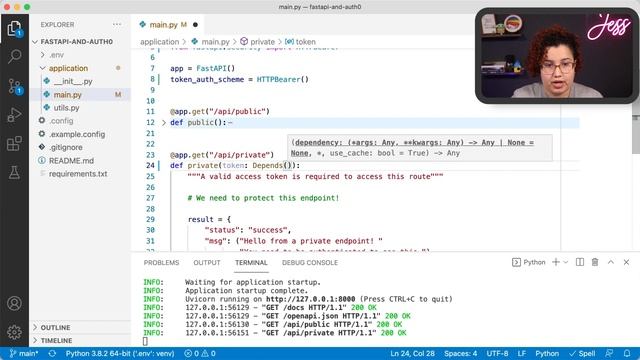This screenshot has width=640, height=360.
Task: Open the Testing flask view
Action: click(x=14, y=173)
